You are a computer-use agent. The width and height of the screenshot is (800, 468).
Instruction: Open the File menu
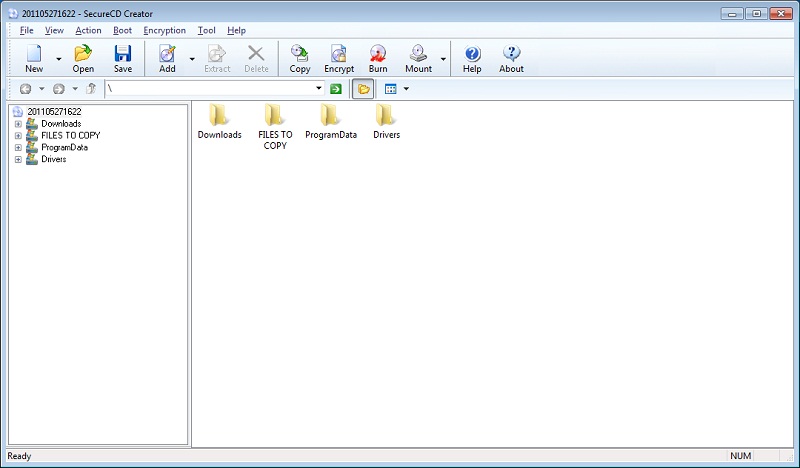pos(26,30)
